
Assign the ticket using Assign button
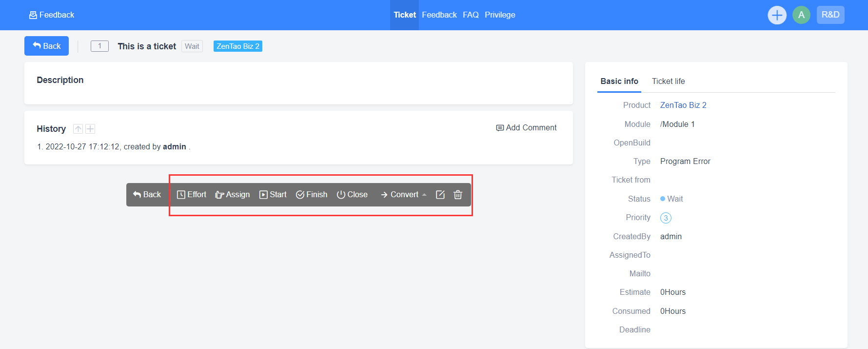pos(233,195)
